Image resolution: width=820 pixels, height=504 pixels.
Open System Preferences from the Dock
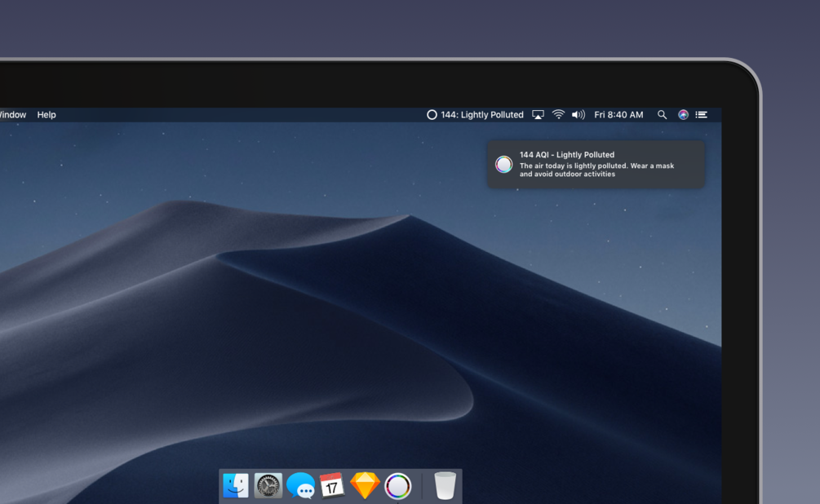coord(268,486)
